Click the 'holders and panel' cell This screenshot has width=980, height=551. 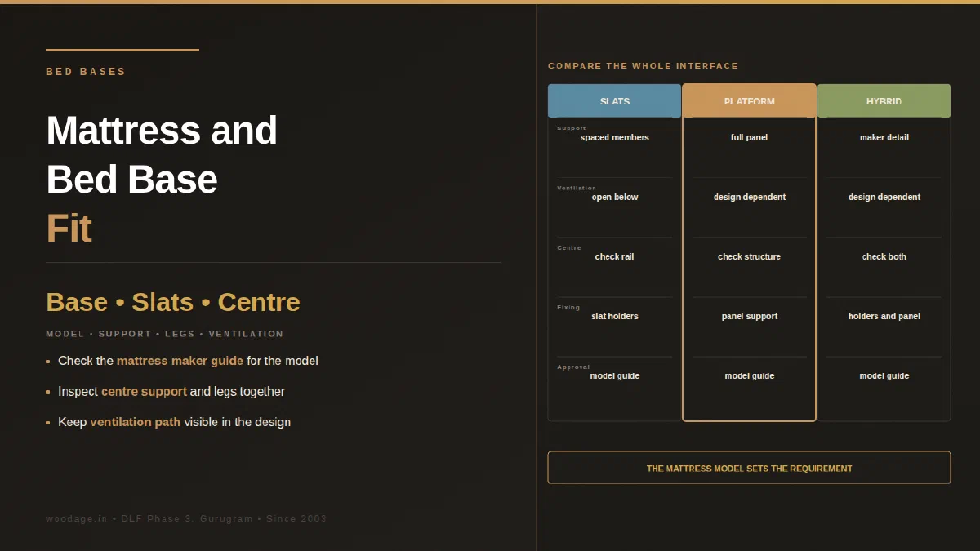(x=884, y=316)
